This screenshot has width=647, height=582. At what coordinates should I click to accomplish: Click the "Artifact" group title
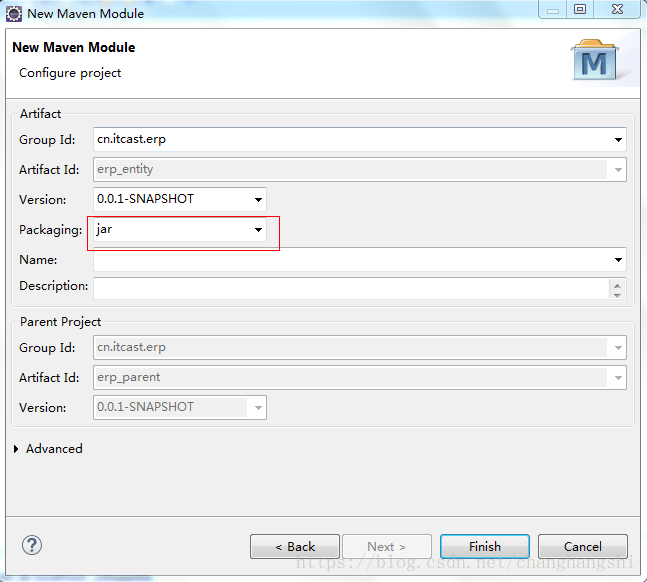[x=40, y=114]
